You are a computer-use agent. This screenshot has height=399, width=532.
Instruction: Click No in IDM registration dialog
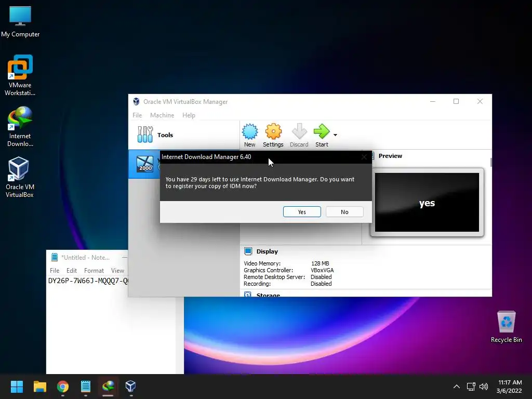coord(344,212)
